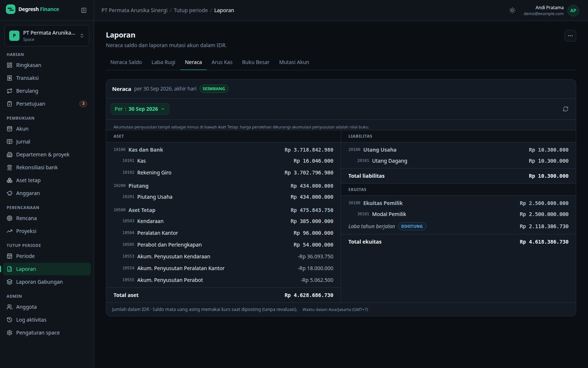
Task: Open the Akun page
Action: pyautogui.click(x=47, y=129)
